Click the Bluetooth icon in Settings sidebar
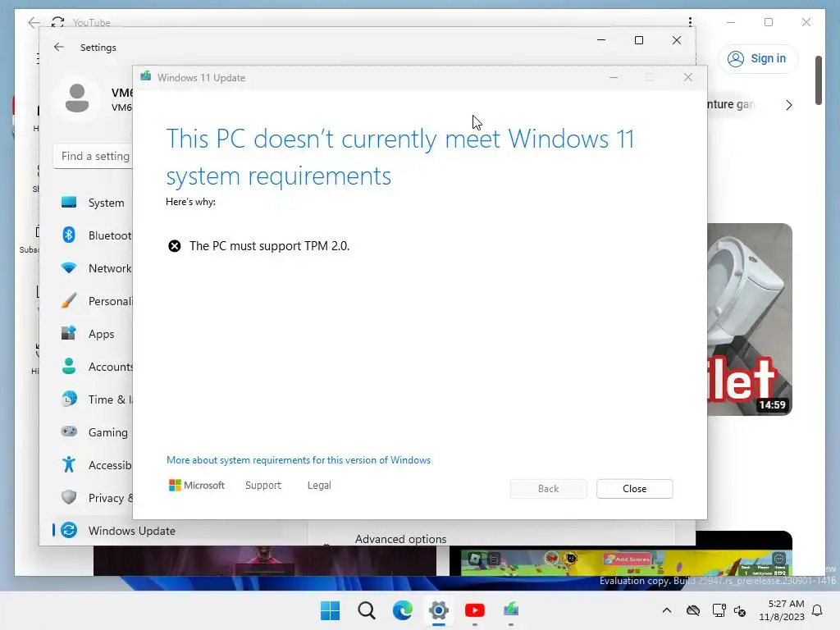 69,235
